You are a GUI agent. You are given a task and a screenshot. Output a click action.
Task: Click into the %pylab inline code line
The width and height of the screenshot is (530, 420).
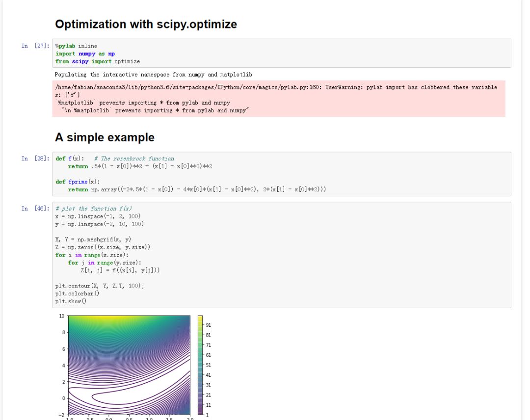coord(77,46)
